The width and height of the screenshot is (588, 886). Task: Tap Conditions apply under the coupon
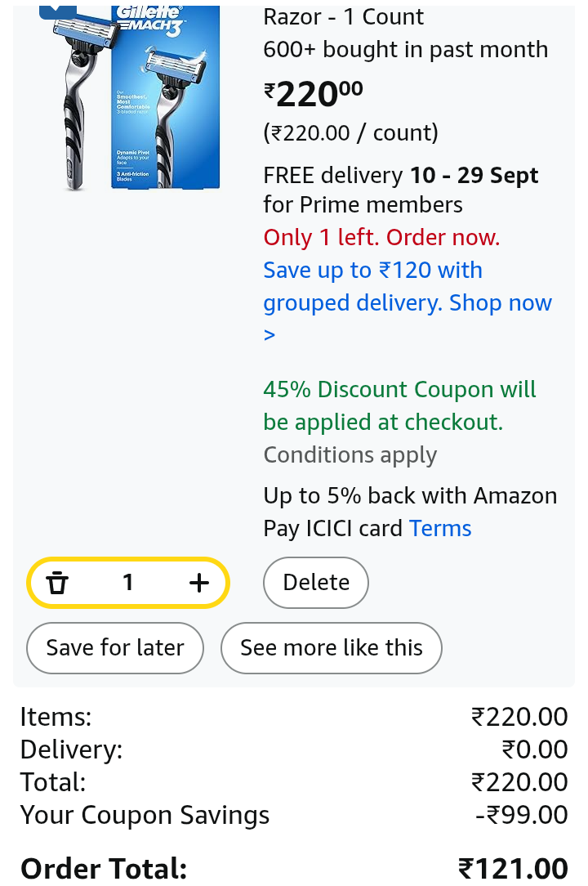coord(350,455)
